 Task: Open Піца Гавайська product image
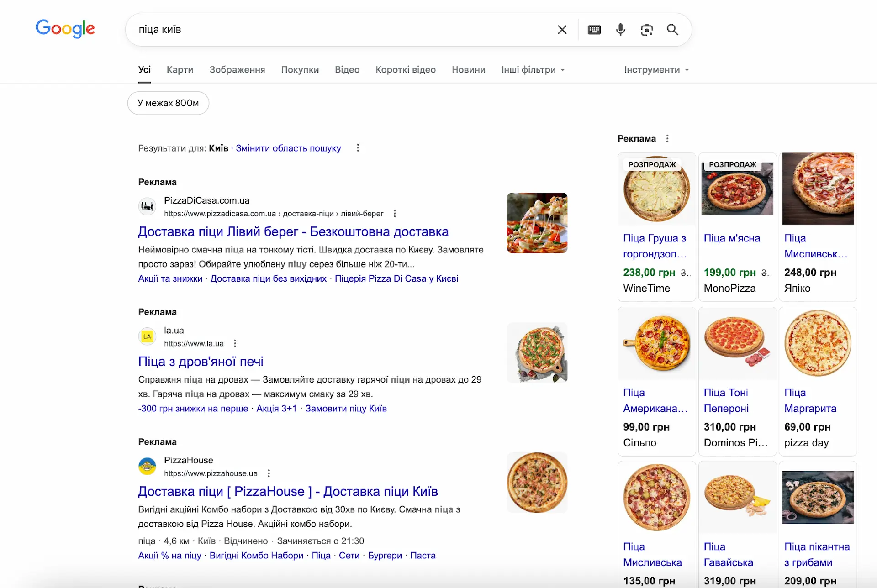[x=737, y=498]
